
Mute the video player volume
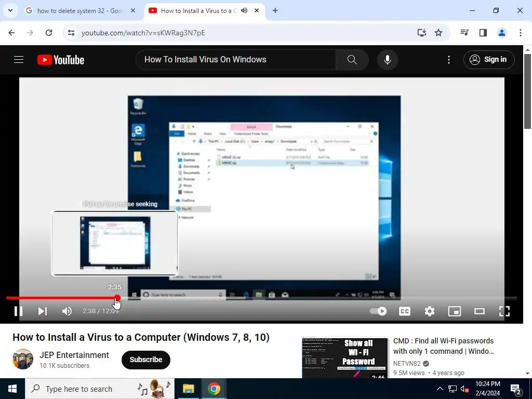pos(67,311)
